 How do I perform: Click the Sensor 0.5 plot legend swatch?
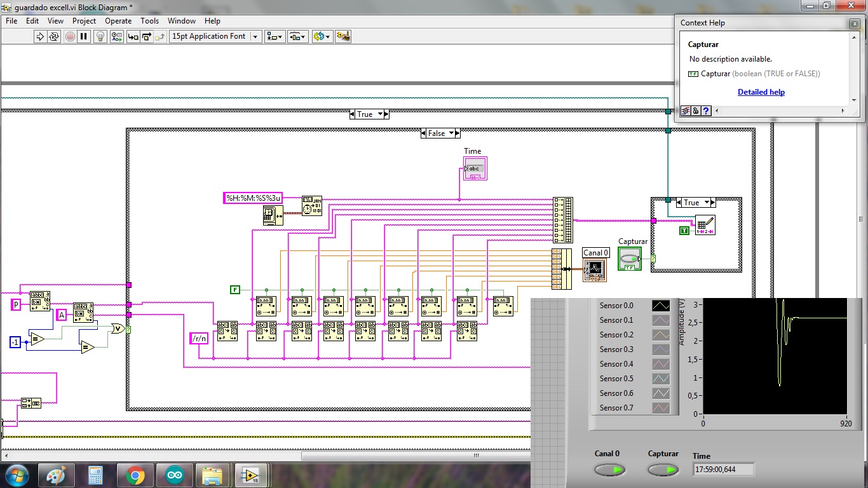[661, 379]
